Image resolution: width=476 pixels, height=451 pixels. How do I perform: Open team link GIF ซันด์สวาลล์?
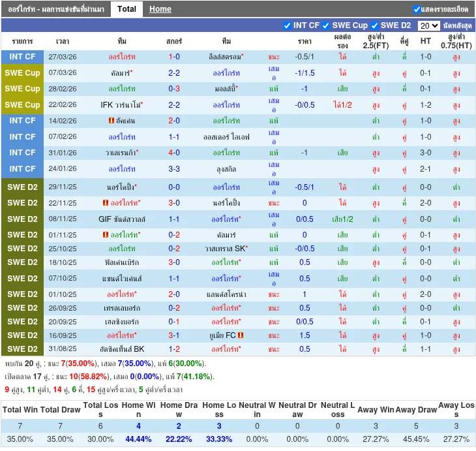click(122, 219)
